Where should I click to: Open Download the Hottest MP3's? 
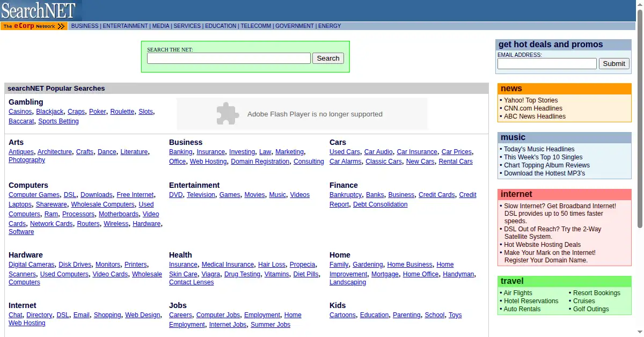click(x=545, y=173)
